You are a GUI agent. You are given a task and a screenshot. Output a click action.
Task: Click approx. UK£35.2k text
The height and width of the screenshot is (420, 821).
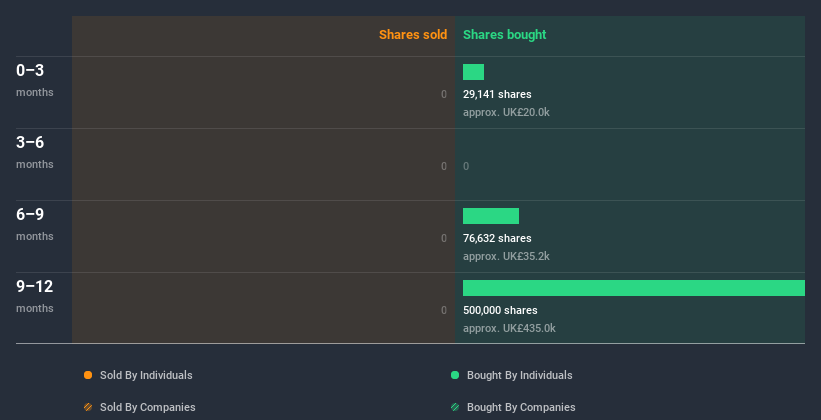[506, 256]
